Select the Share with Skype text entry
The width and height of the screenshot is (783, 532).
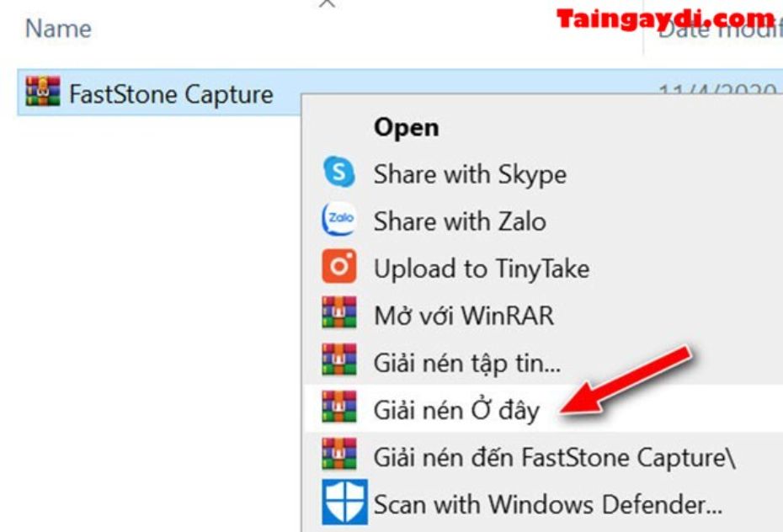(470, 175)
